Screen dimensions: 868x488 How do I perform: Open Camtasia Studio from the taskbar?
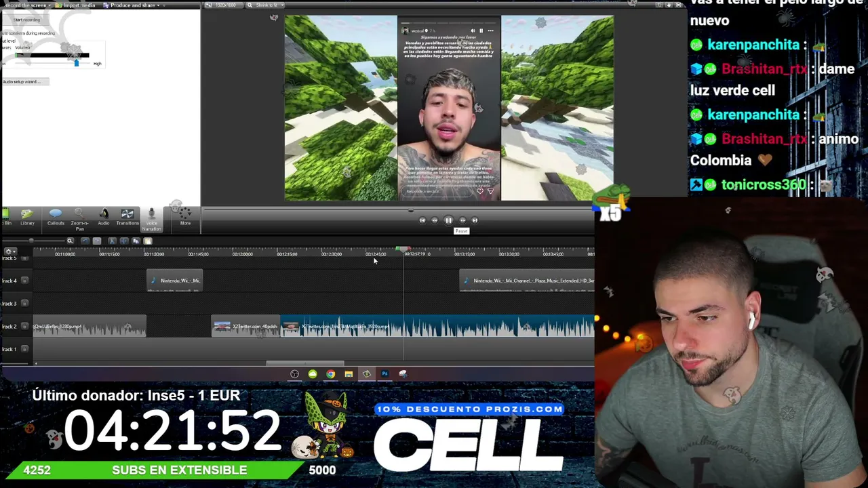coord(367,374)
